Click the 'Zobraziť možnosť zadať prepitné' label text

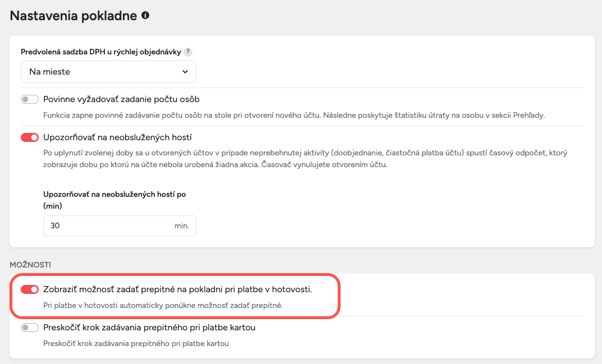click(177, 289)
